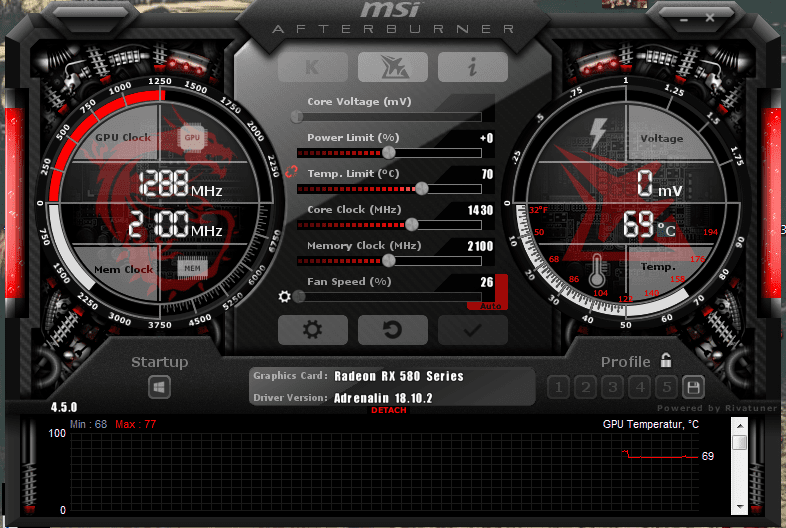This screenshot has height=528, width=786.
Task: Click the Memory Clock slider handle
Action: (388, 260)
